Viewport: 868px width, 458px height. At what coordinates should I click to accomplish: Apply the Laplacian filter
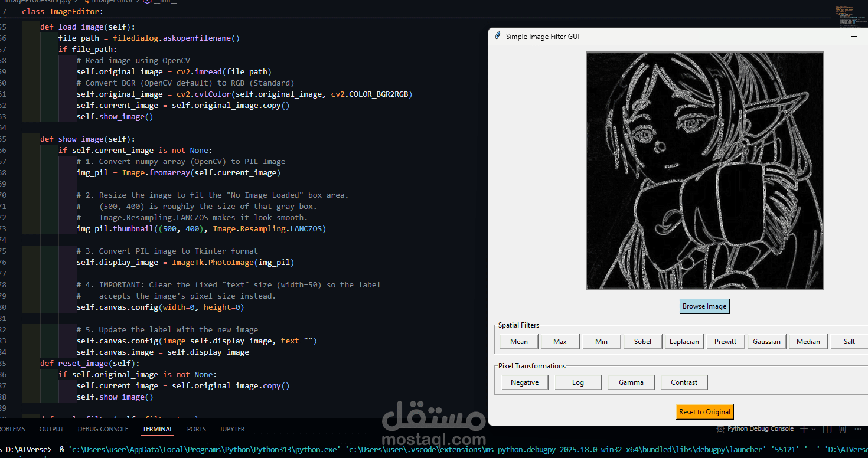point(684,342)
